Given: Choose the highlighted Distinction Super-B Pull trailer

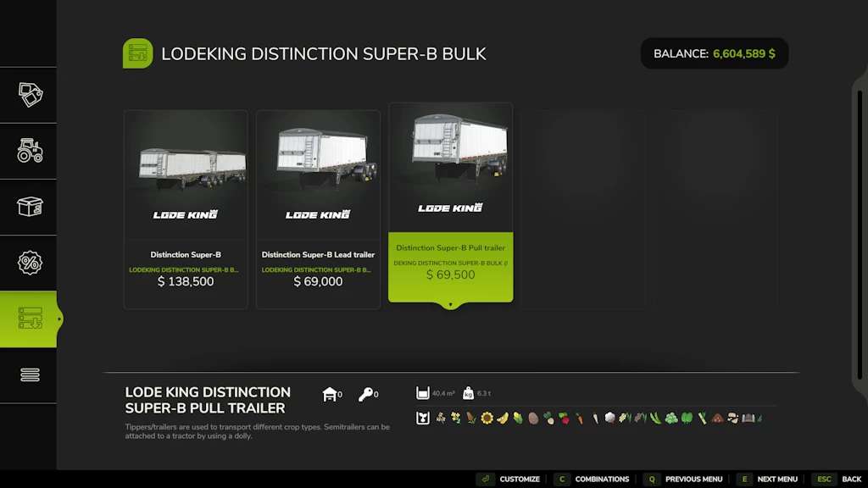Looking at the screenshot, I should (x=450, y=203).
